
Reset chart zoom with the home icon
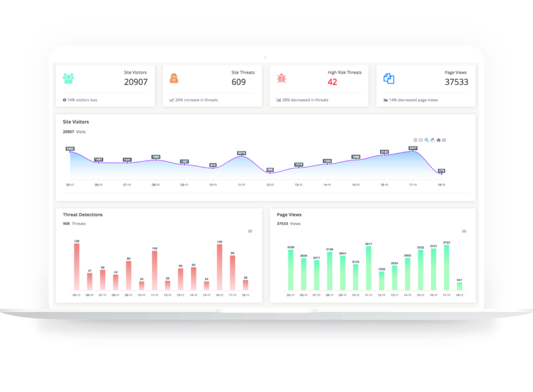[x=438, y=140]
